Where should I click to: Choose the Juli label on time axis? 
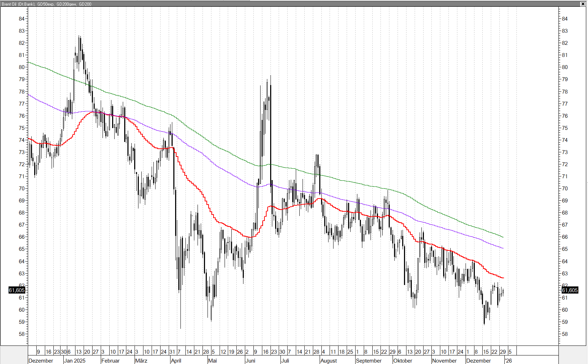(285, 360)
